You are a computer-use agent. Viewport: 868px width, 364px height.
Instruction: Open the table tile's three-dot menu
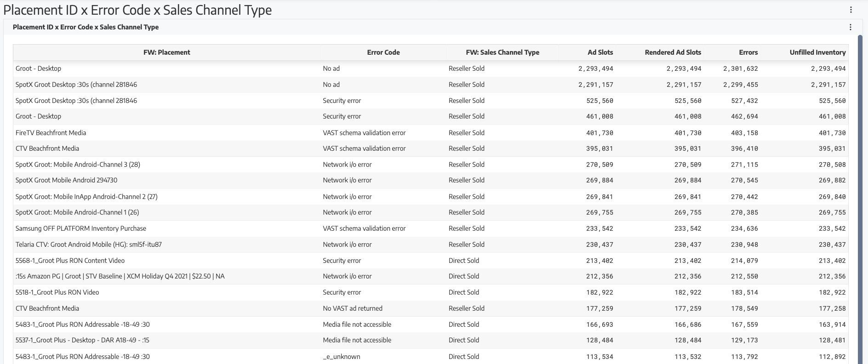tap(851, 27)
